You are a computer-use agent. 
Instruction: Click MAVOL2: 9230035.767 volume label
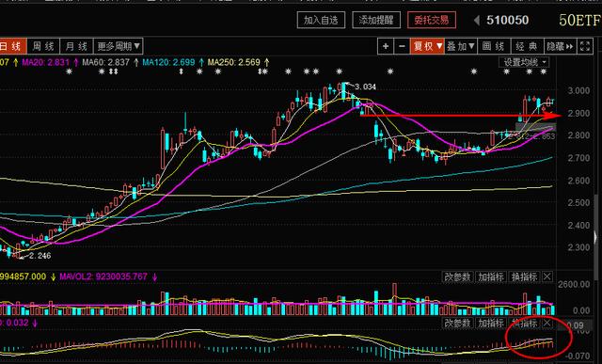pyautogui.click(x=103, y=277)
